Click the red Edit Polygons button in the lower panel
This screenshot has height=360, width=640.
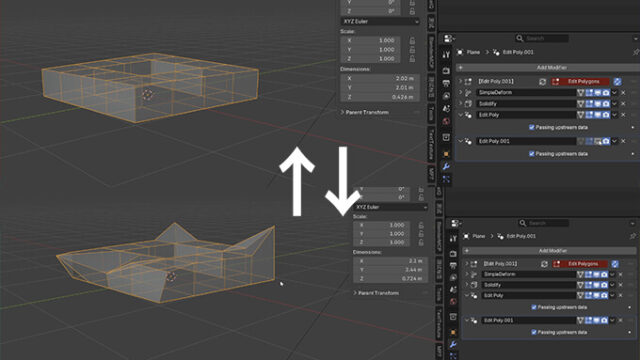(x=580, y=264)
